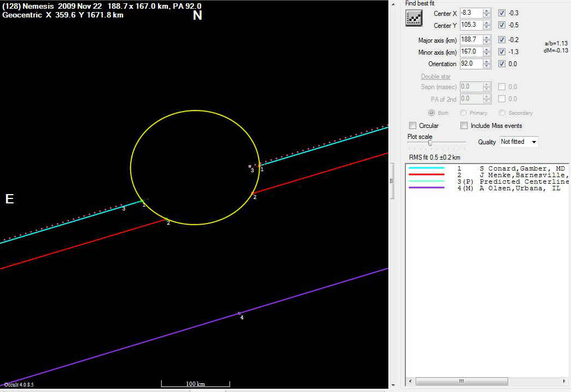Click the Occult 4.0.8.5 version label
This screenshot has height=392, width=571.
19,385
